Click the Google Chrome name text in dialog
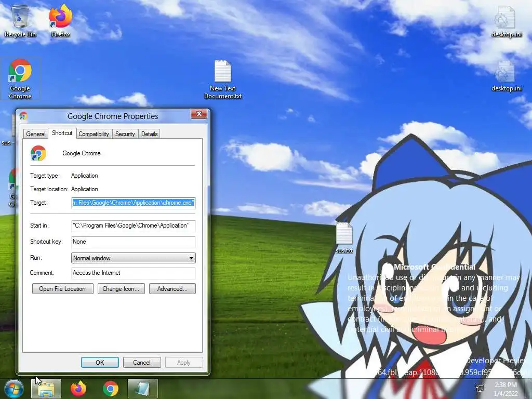 [82, 153]
